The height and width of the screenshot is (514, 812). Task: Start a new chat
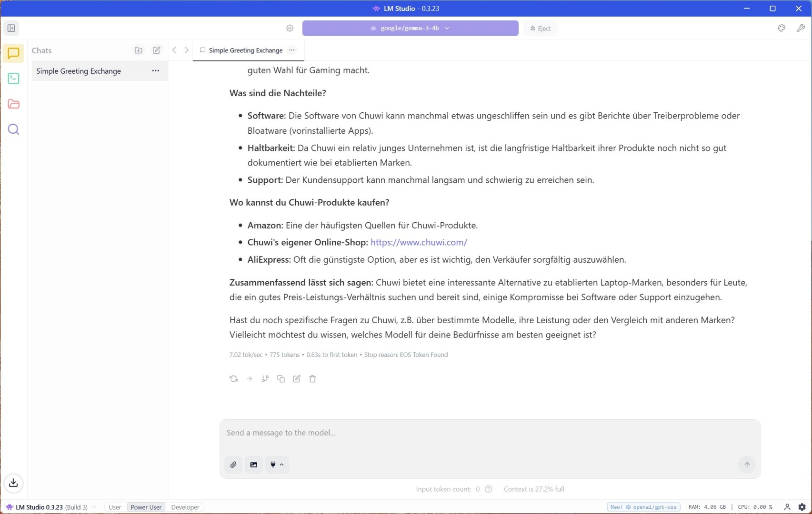[x=156, y=50]
